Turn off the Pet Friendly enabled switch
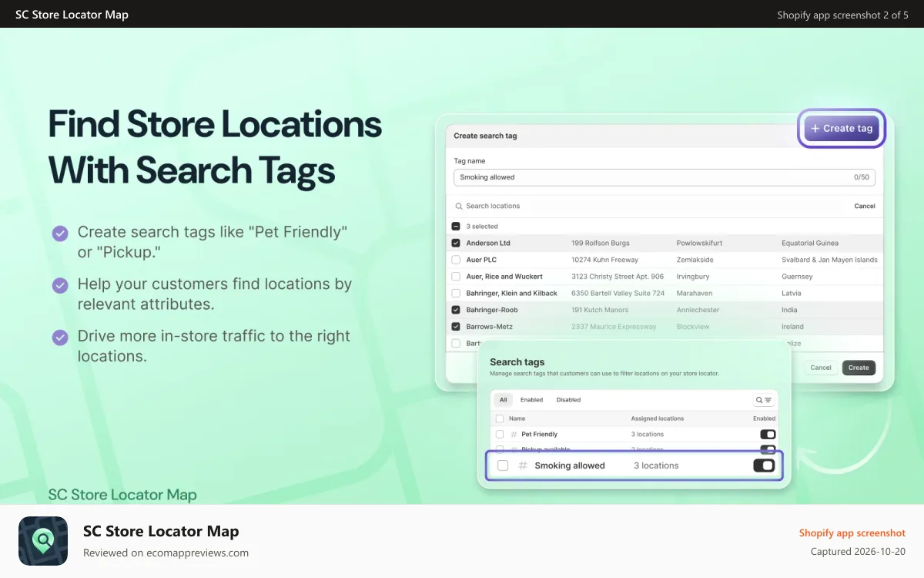The width and height of the screenshot is (924, 578). click(768, 435)
